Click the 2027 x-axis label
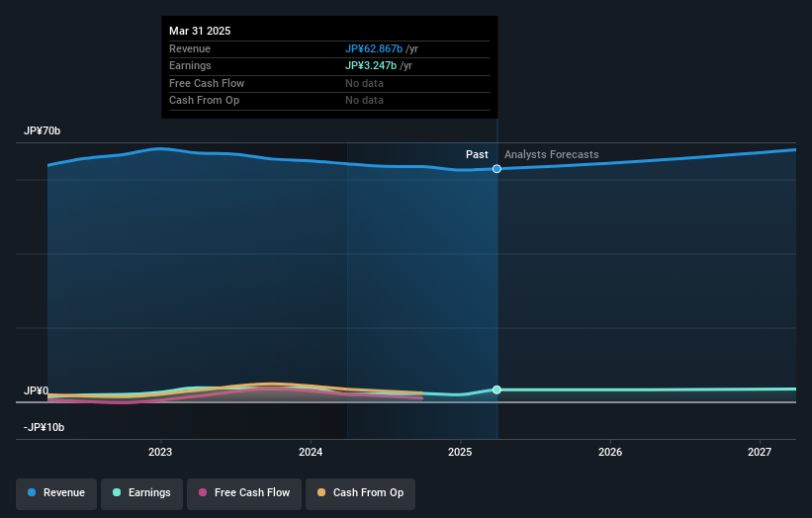This screenshot has width=812, height=518. pyautogui.click(x=760, y=452)
